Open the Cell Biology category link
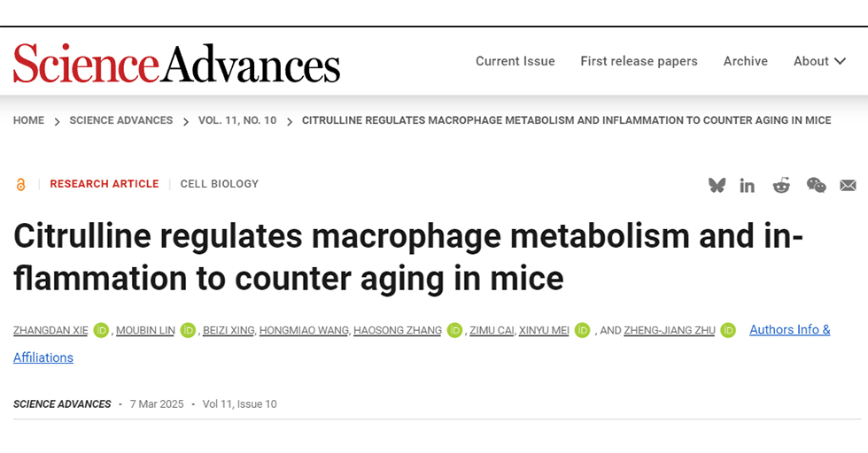The height and width of the screenshot is (453, 868). point(220,184)
